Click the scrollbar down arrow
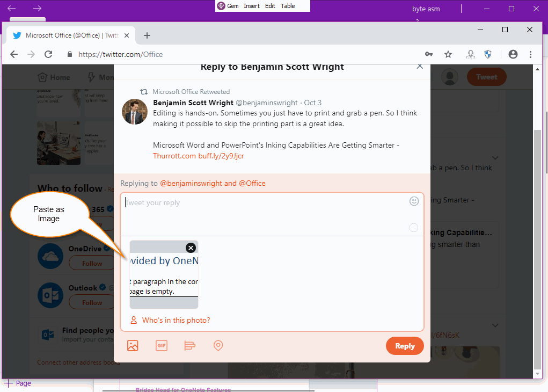Viewport: 548px width, 392px height. (537, 373)
